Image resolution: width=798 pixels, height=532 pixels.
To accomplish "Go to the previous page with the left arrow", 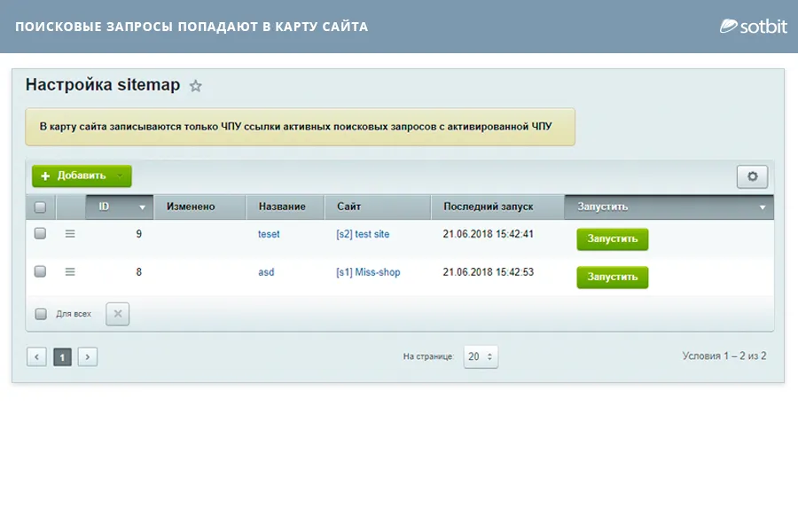I will 36,356.
